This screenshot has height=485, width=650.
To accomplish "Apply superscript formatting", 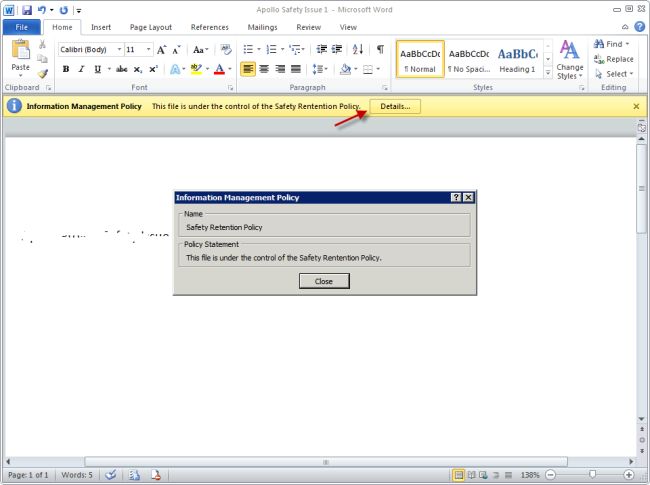I will pos(153,69).
